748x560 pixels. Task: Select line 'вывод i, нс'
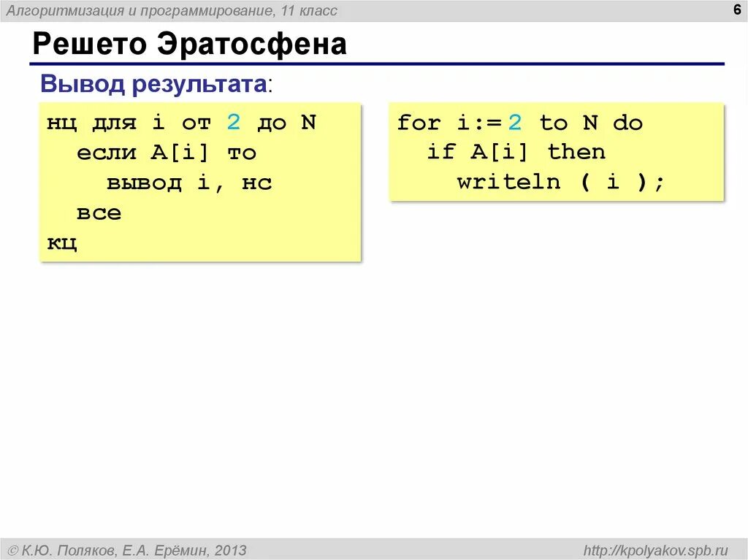189,183
